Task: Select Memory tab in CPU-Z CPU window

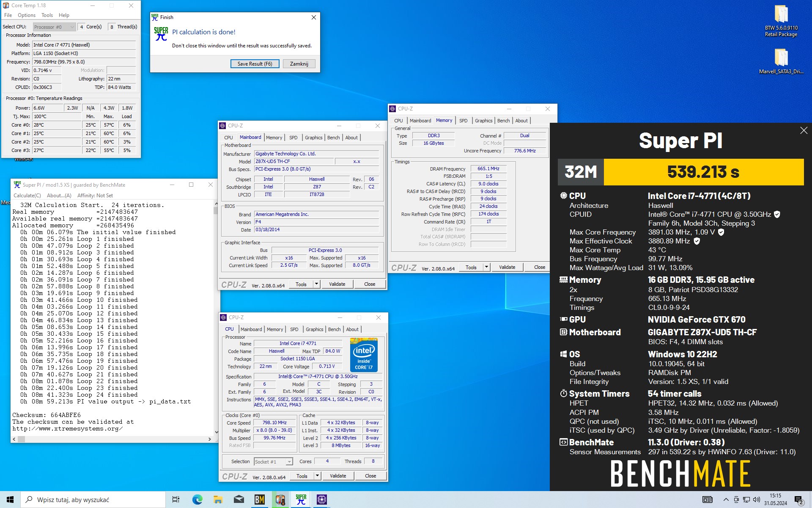Action: [275, 329]
